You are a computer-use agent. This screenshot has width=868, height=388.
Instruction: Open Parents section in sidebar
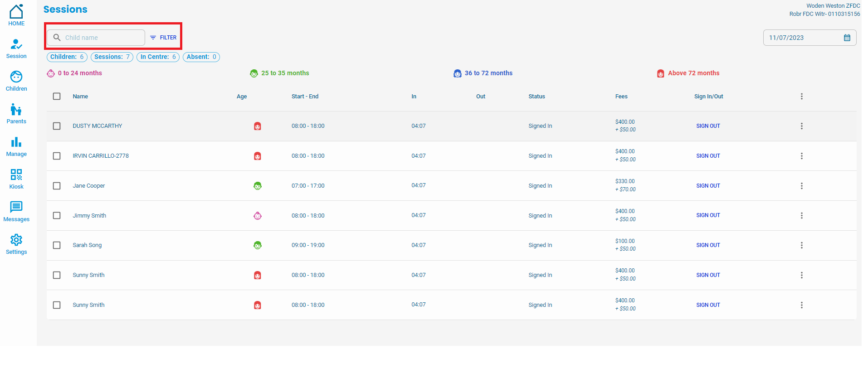(x=16, y=114)
